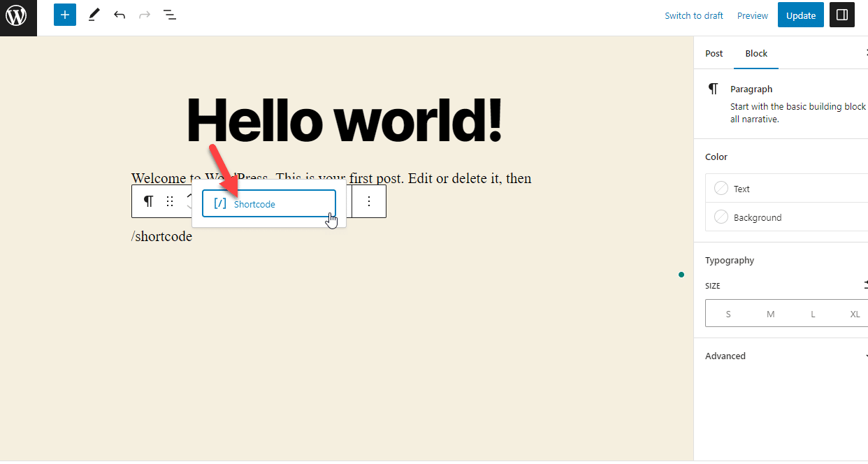
Task: Expand the Advanced section
Action: click(725, 356)
